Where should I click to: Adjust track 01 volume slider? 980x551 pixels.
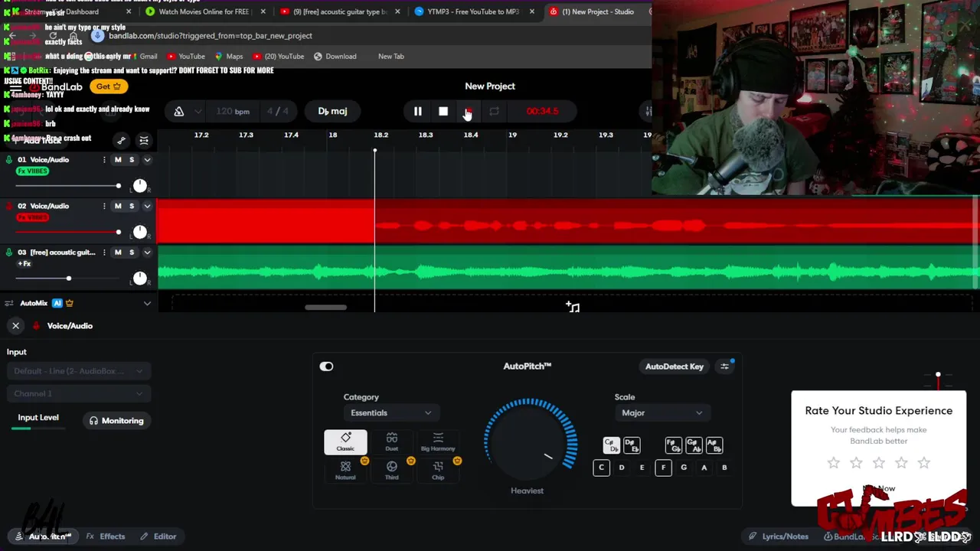[67, 186]
